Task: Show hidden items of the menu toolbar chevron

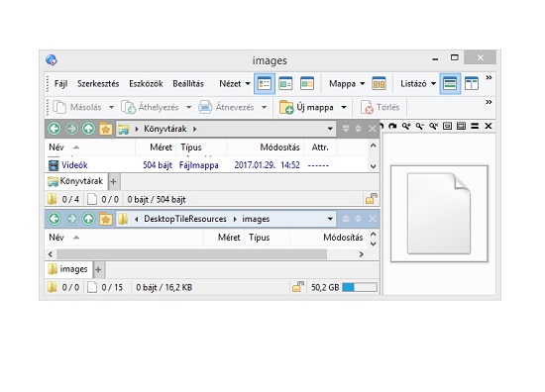Action: 489,78
